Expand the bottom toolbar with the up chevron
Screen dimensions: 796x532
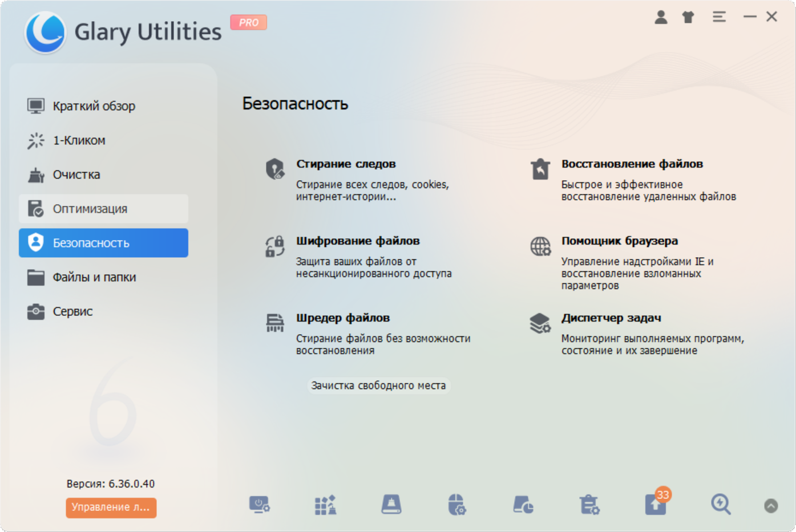[771, 506]
